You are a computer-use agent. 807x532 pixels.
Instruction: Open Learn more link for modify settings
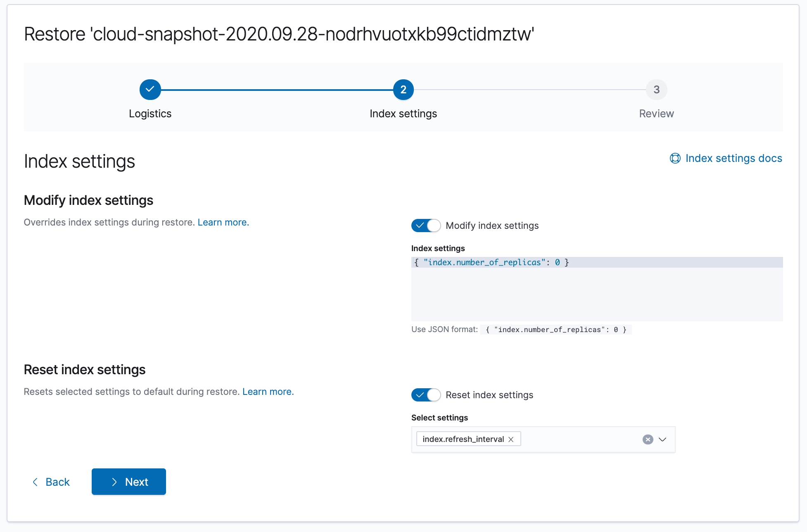pos(223,222)
